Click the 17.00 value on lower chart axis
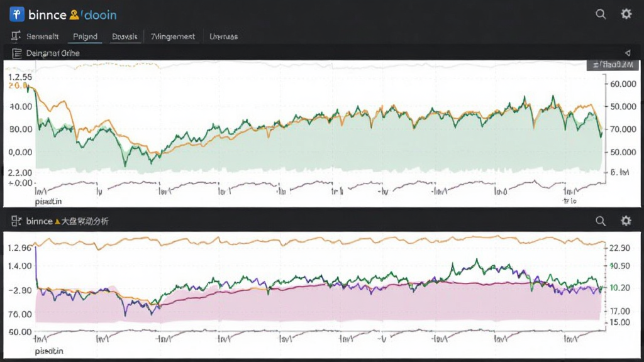Screen dimensions: 644x362 pos(619,311)
